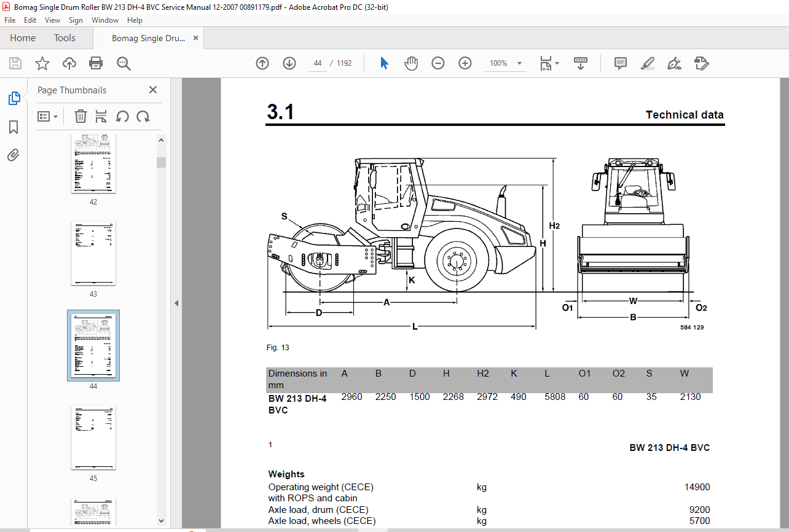Delete selected page trash icon

[80, 116]
